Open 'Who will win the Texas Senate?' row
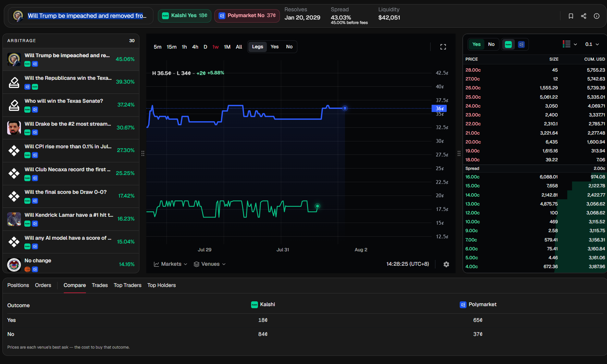The height and width of the screenshot is (364, 607). 71,105
